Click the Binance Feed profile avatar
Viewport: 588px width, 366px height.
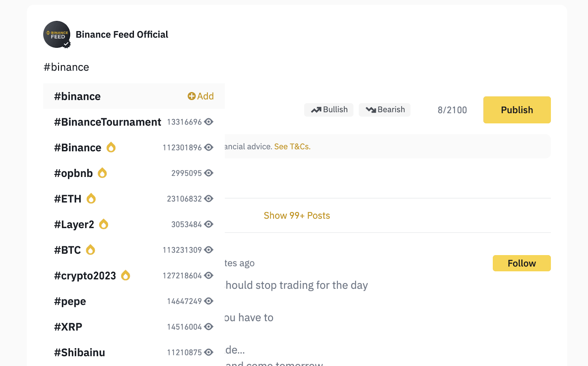57,35
